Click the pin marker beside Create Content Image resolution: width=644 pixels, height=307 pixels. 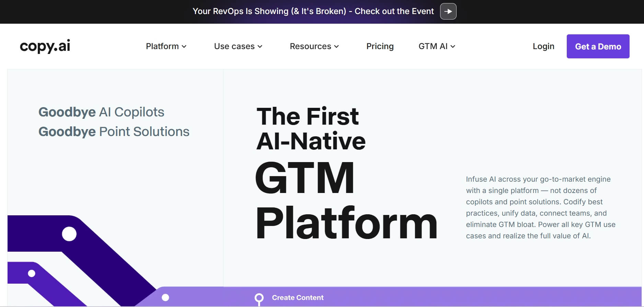pyautogui.click(x=259, y=298)
